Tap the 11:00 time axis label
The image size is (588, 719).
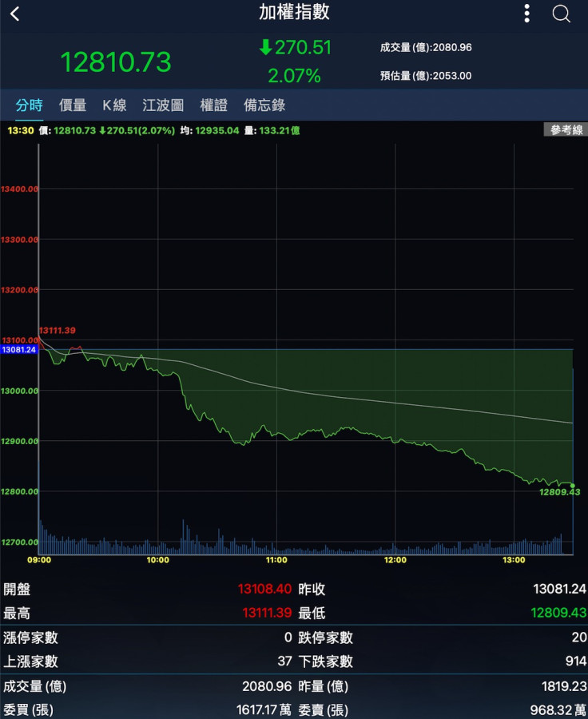tap(276, 560)
